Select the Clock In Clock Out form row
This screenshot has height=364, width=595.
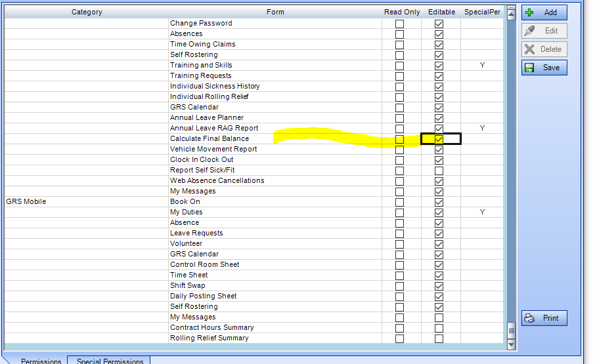click(x=202, y=160)
